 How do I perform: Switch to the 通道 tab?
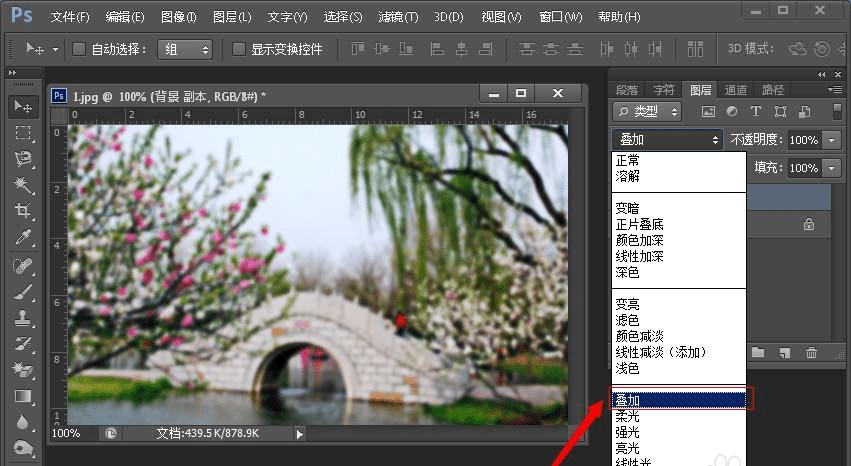[x=736, y=90]
